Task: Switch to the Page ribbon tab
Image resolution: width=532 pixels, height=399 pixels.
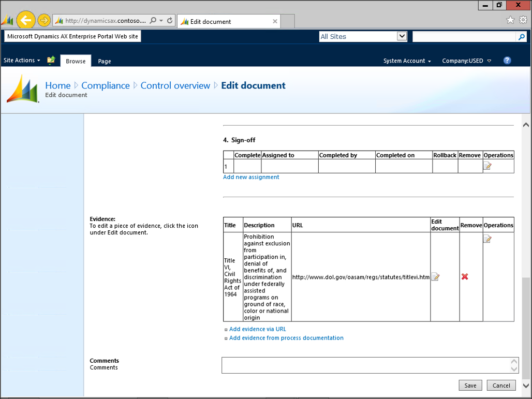Action: [x=105, y=61]
